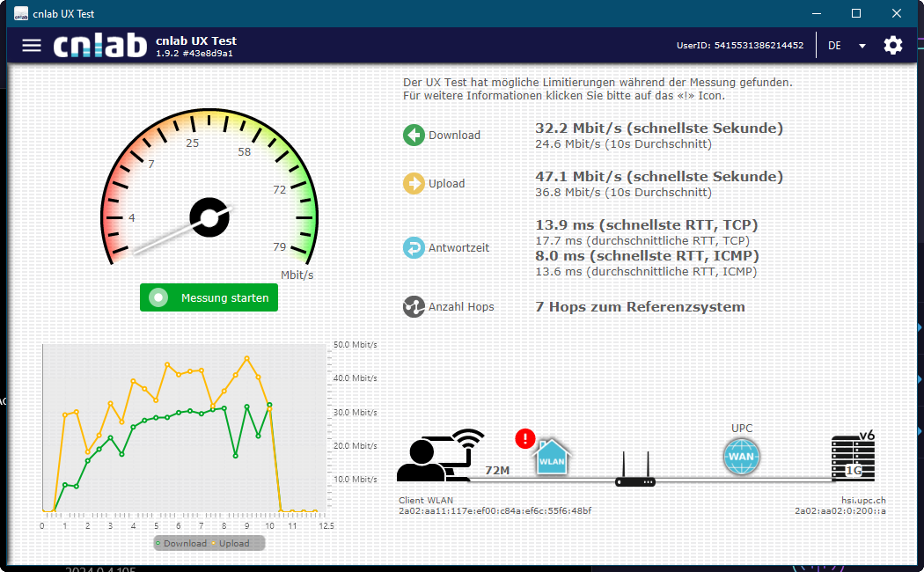This screenshot has width=924, height=572.
Task: Open settings via the gear icon
Action: tap(892, 46)
